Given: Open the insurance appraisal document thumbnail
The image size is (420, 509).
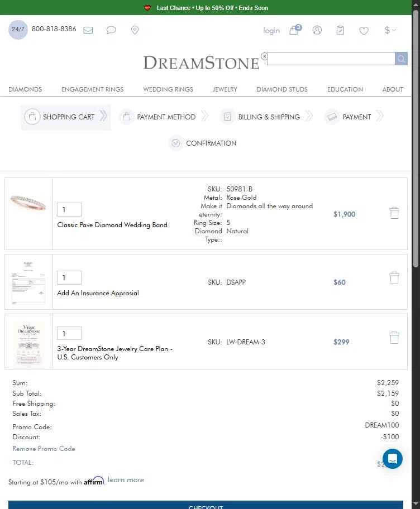Looking at the screenshot, I should [28, 282].
